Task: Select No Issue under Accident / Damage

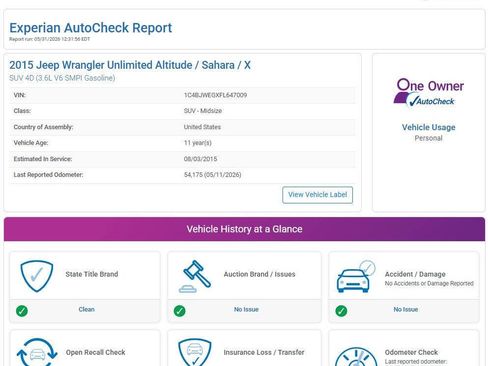Action: (406, 309)
